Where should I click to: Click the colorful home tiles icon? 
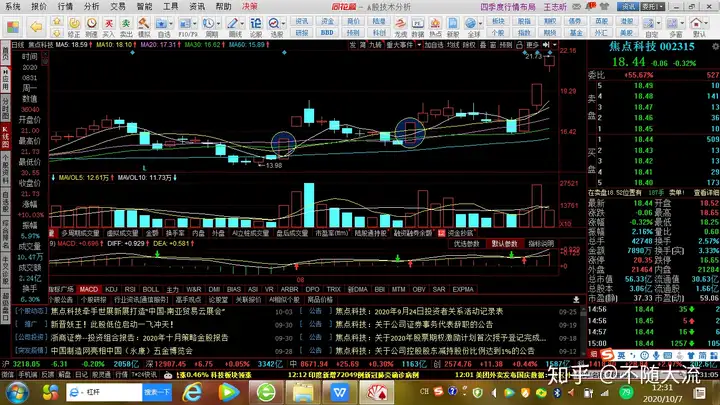point(13,27)
